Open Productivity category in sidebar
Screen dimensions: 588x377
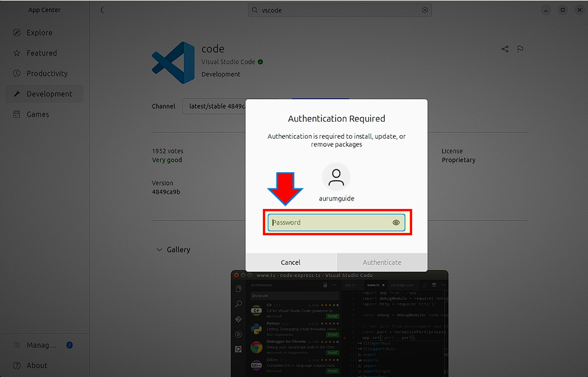pyautogui.click(x=44, y=73)
